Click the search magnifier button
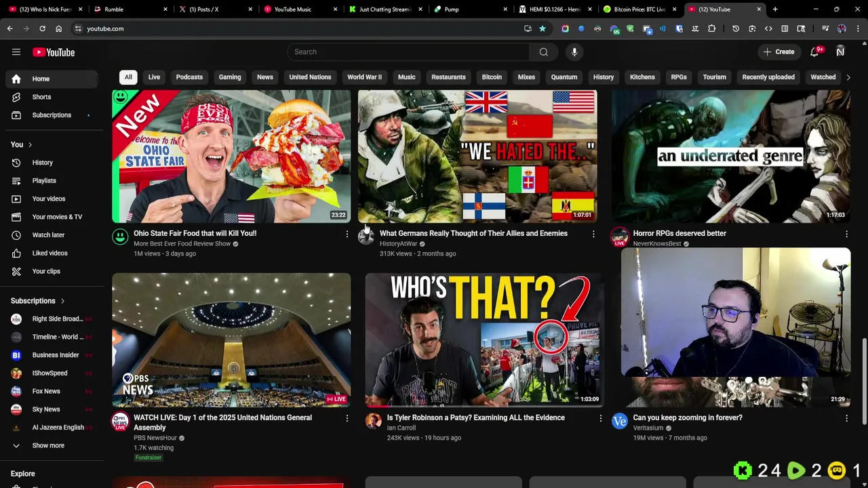 click(544, 52)
